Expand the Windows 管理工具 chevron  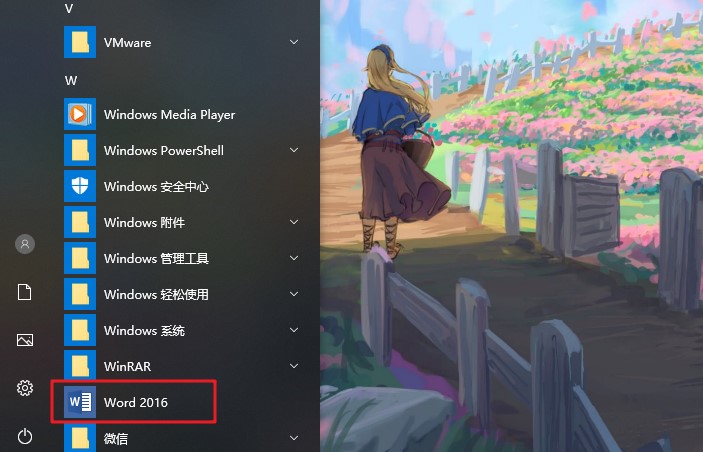294,258
